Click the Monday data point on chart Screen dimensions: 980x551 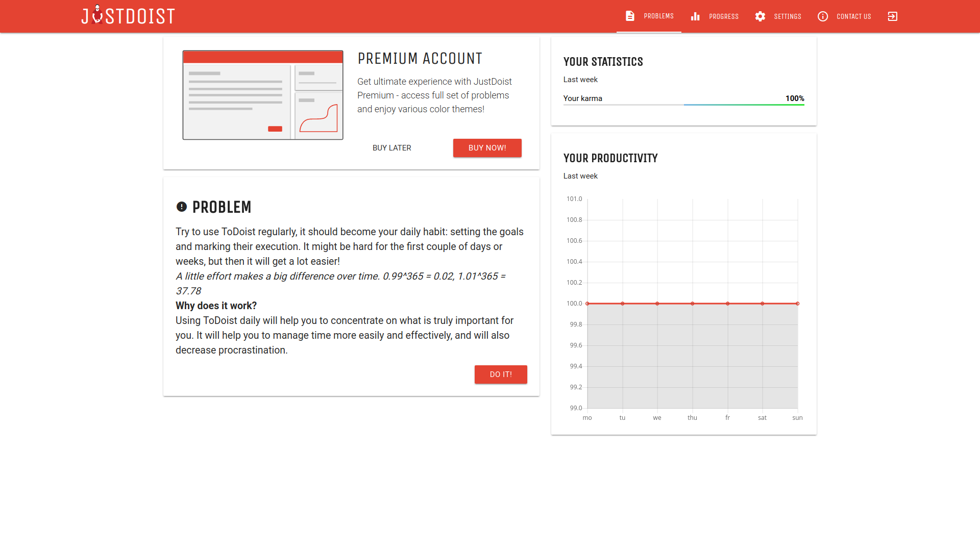(x=587, y=304)
